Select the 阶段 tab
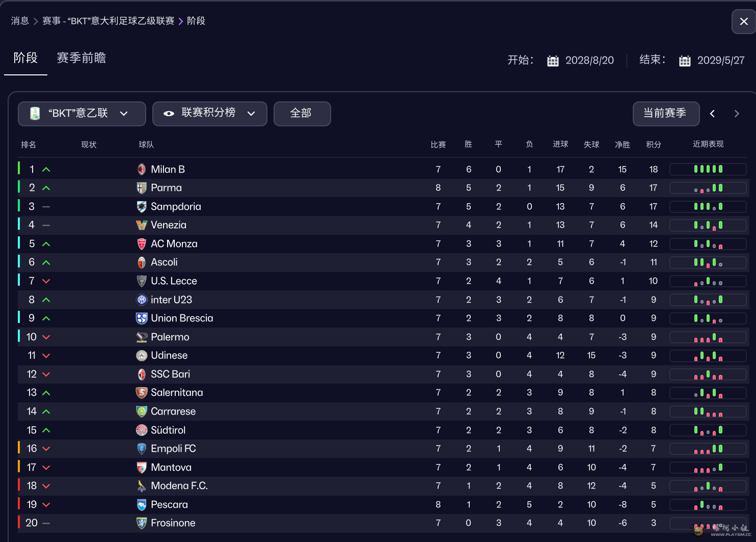 (25, 58)
